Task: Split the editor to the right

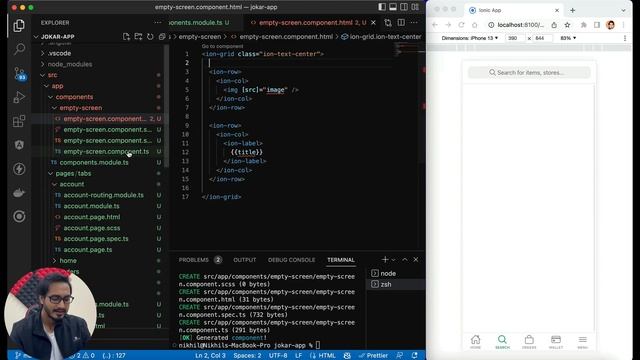Action: point(401,23)
